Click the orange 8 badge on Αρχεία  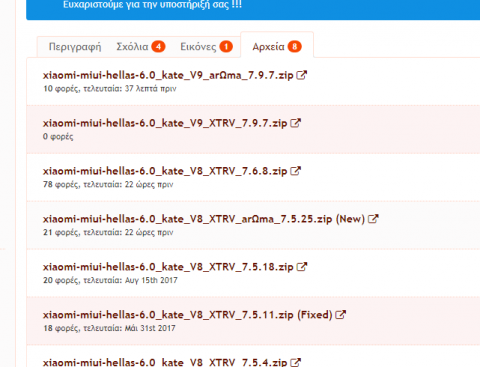point(295,47)
